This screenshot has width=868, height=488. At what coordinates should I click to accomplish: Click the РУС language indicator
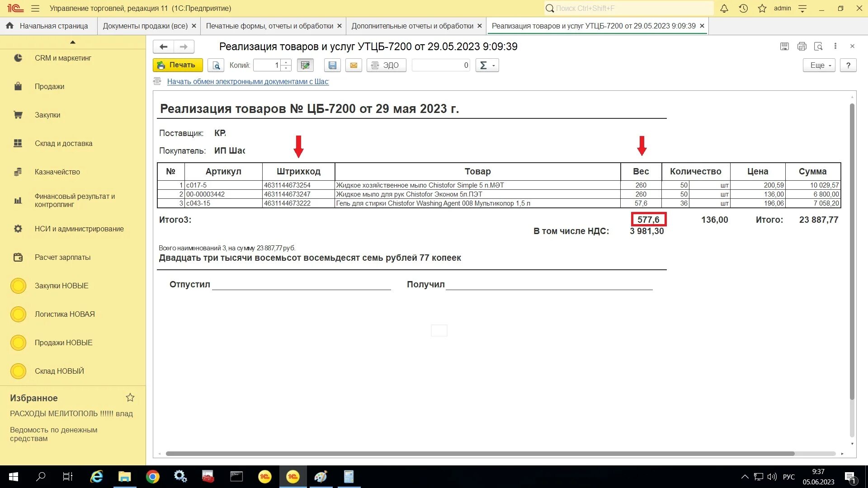[789, 477]
